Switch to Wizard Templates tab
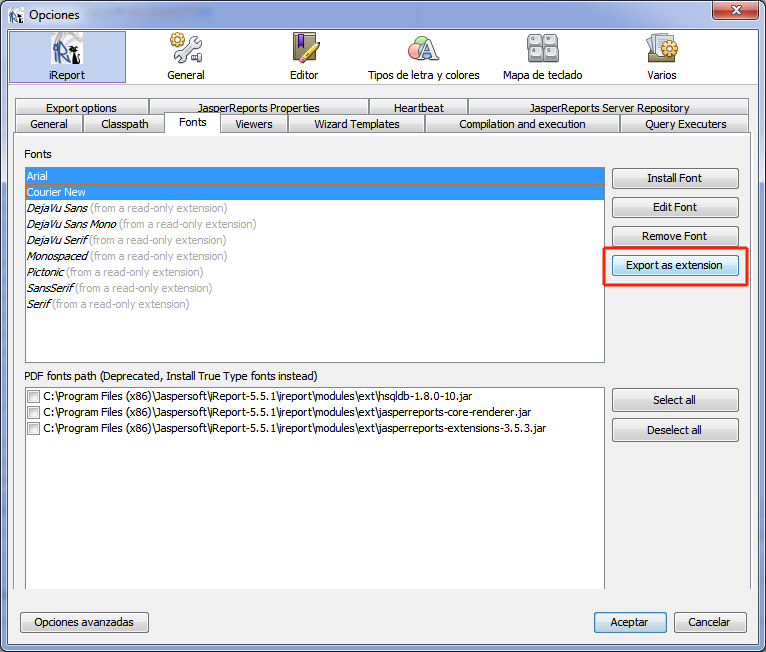Image resolution: width=766 pixels, height=652 pixels. 357,124
